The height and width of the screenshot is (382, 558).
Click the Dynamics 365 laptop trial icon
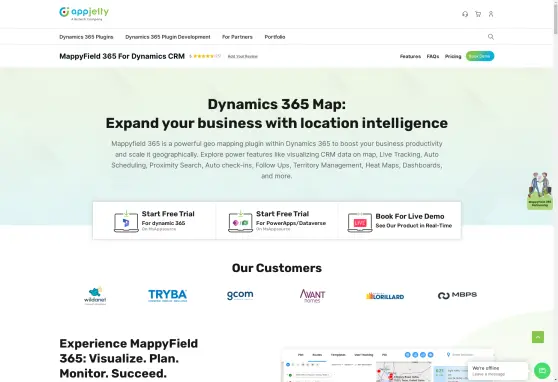(x=126, y=221)
